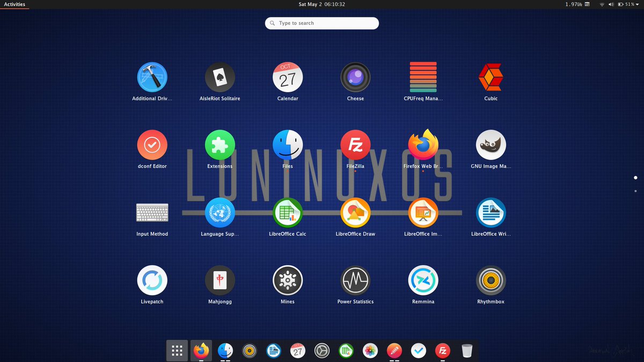Open the dconf Editor
This screenshot has height=362, width=644.
152,144
